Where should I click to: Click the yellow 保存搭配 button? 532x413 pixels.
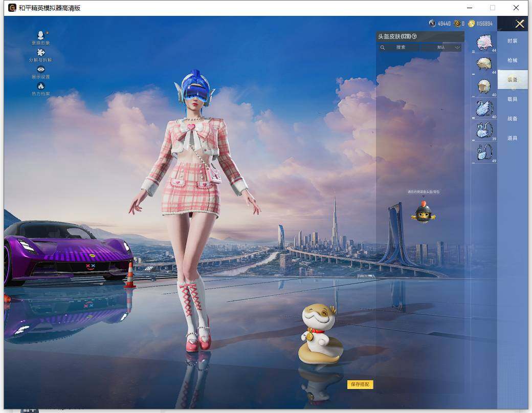(x=360, y=384)
